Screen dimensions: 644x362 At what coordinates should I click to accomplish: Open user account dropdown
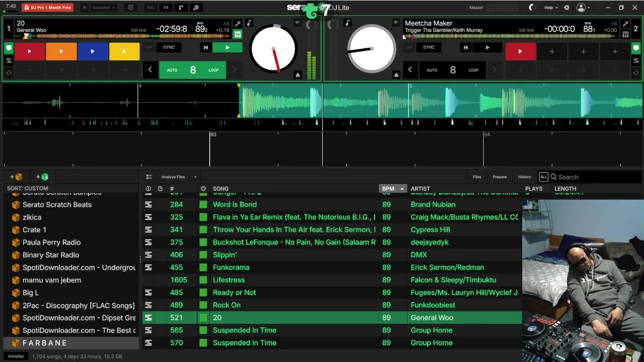(x=584, y=8)
